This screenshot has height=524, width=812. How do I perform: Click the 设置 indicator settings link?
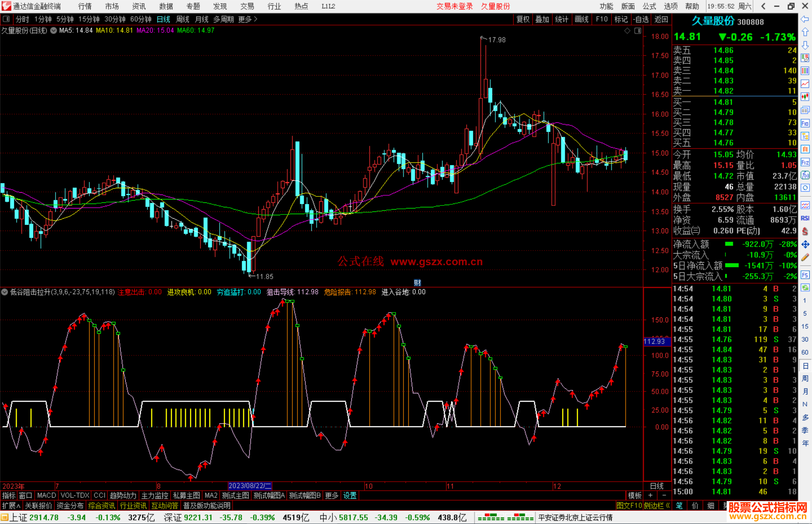(x=350, y=495)
